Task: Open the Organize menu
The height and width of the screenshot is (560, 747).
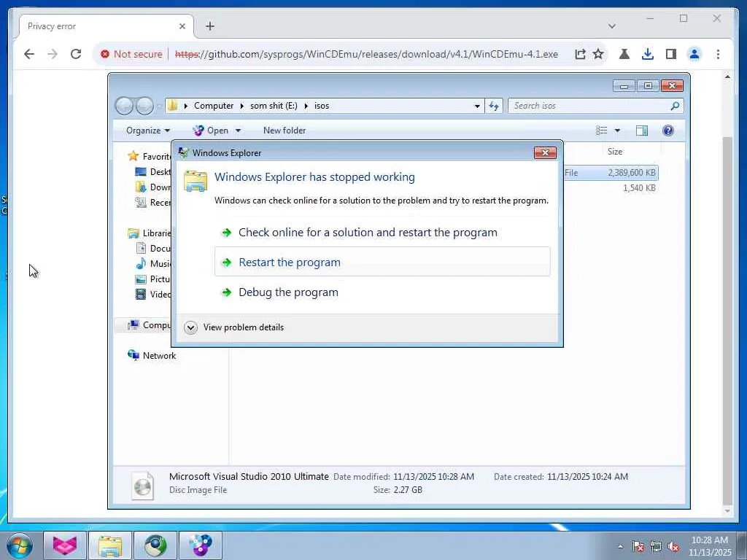Action: pyautogui.click(x=147, y=131)
